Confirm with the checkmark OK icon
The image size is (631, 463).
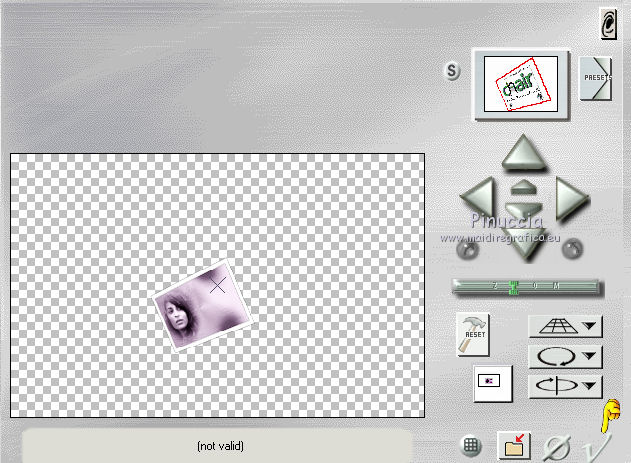[599, 447]
